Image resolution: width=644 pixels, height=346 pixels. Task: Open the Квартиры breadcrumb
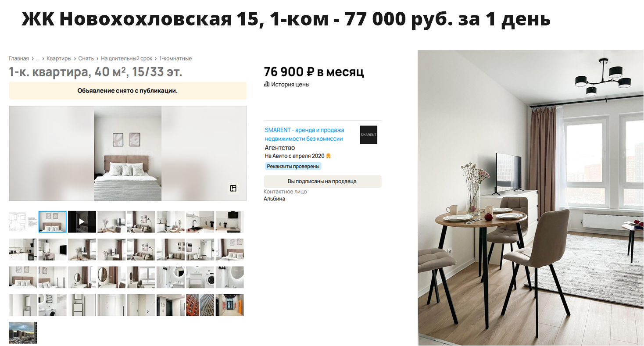coord(59,58)
